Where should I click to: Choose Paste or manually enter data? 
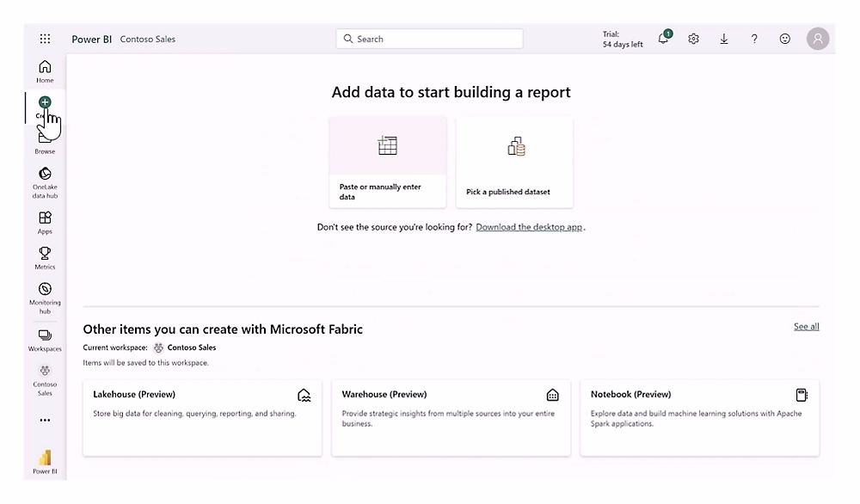point(387,162)
